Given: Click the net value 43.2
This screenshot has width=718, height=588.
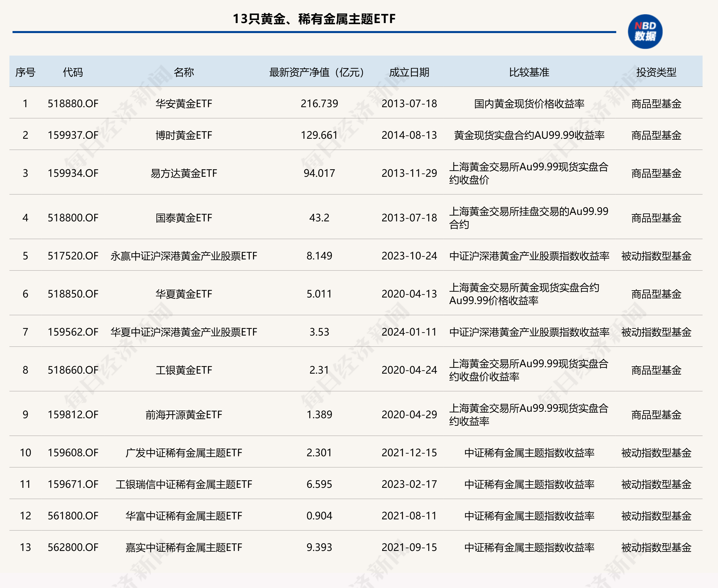Looking at the screenshot, I should [x=319, y=217].
